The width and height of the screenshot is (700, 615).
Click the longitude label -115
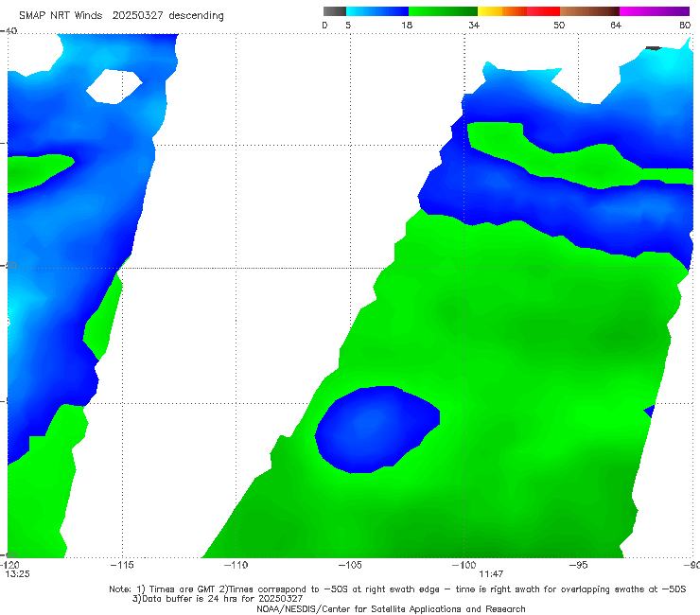[x=122, y=565]
